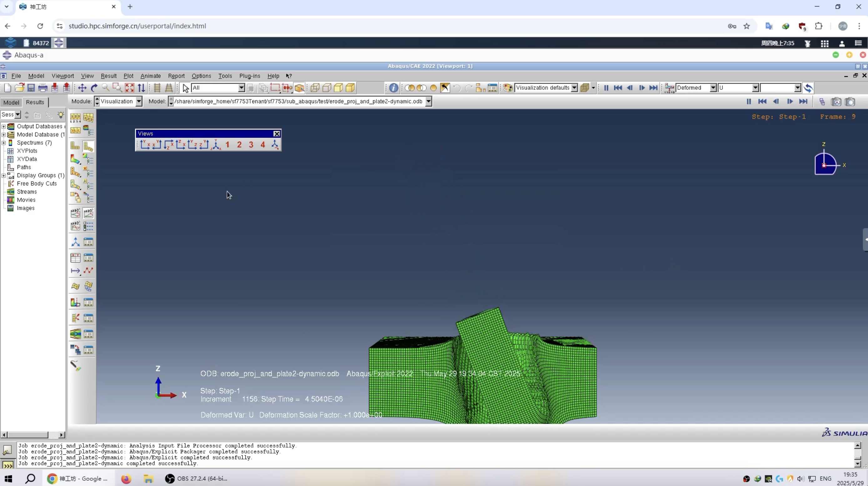The width and height of the screenshot is (868, 486).
Task: Close the Views floating toolbar
Action: point(277,134)
